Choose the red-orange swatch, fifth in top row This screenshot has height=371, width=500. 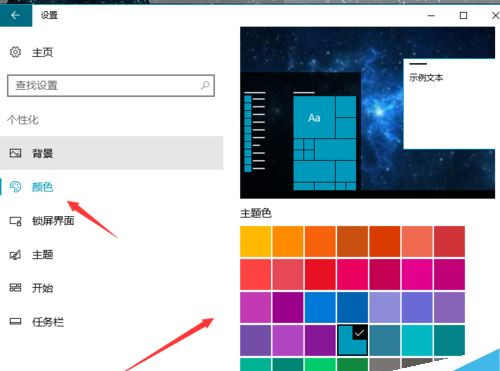click(385, 242)
